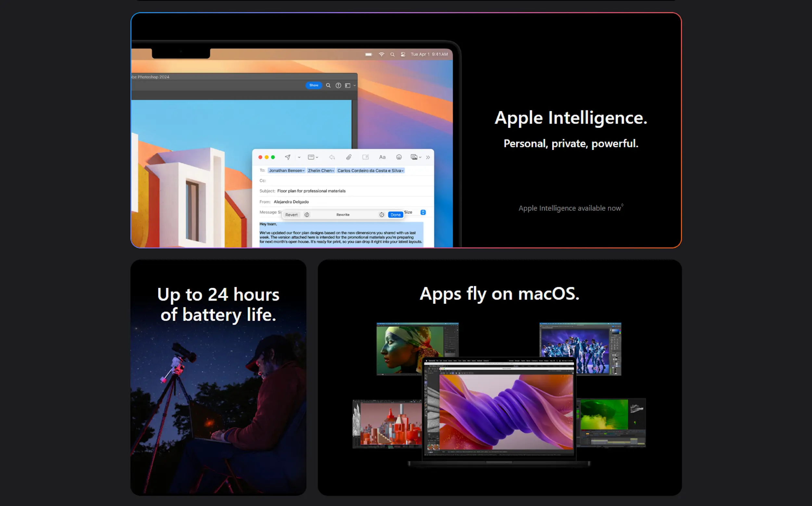Screen dimensions: 812x506
Task: Show more toolbar items with double chevron
Action: (428, 158)
